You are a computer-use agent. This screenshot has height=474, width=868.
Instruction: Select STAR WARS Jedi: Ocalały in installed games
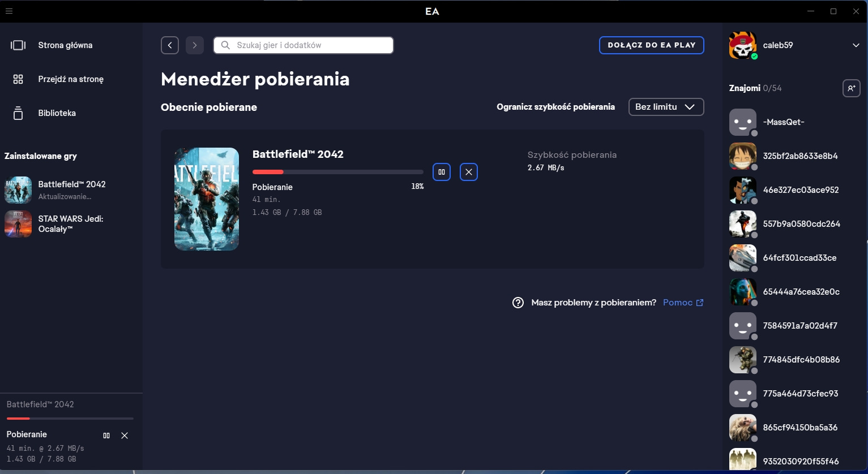pos(71,224)
